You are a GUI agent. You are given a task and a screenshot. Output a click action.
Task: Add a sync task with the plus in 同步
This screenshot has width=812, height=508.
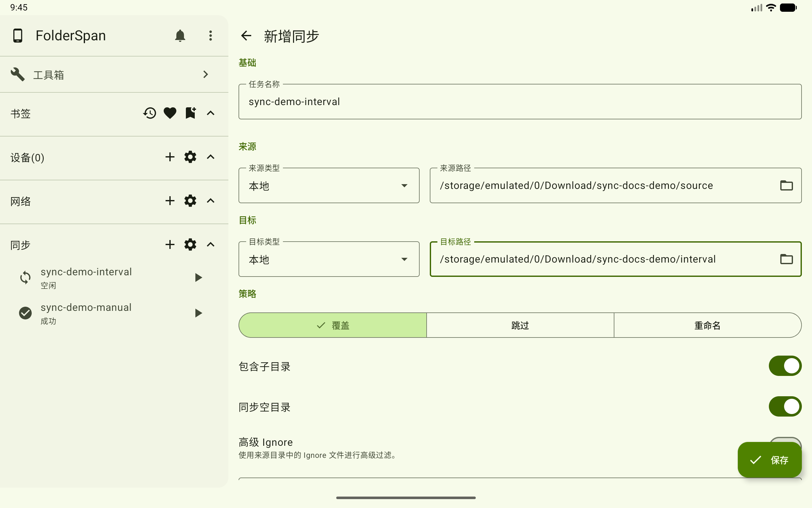[x=170, y=244]
